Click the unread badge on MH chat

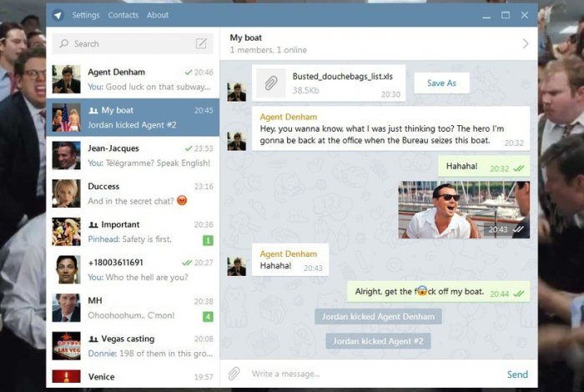[208, 316]
